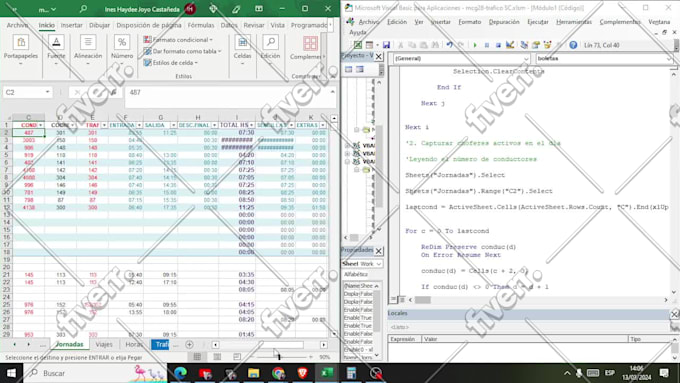This screenshot has height=383, width=680.
Task: Click the Alfabética tab in Properties pane
Action: (x=356, y=275)
